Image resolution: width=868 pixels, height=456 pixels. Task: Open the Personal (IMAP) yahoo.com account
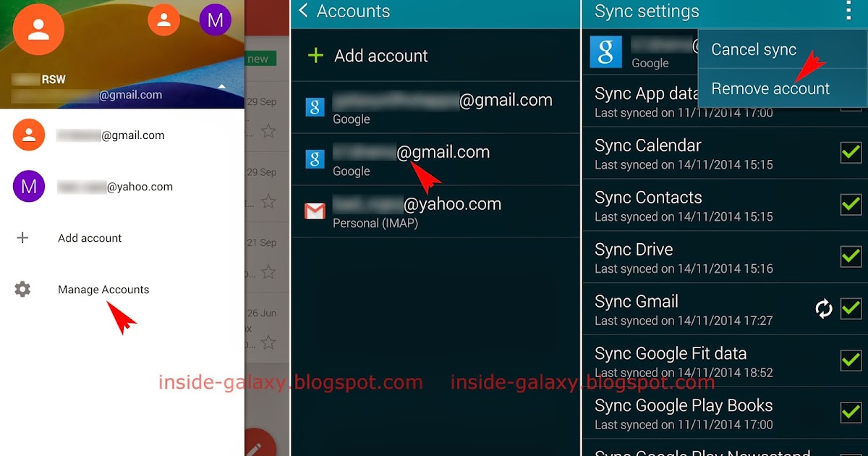(x=435, y=211)
